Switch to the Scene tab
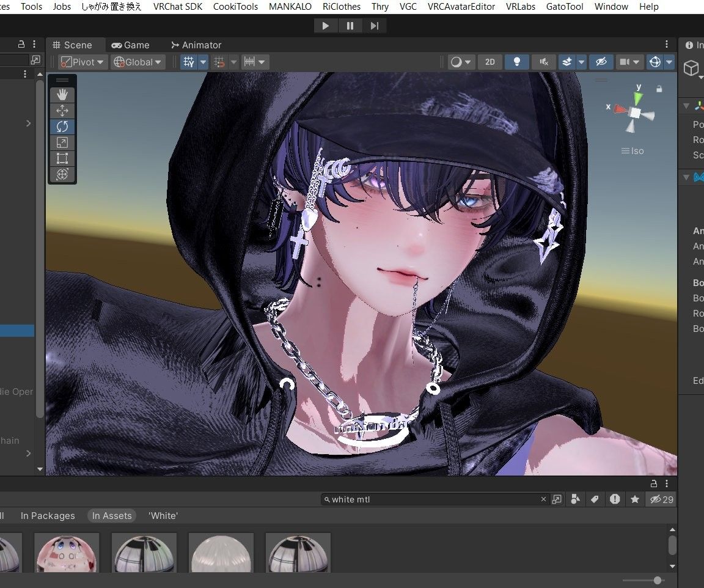704x588 pixels. [73, 45]
